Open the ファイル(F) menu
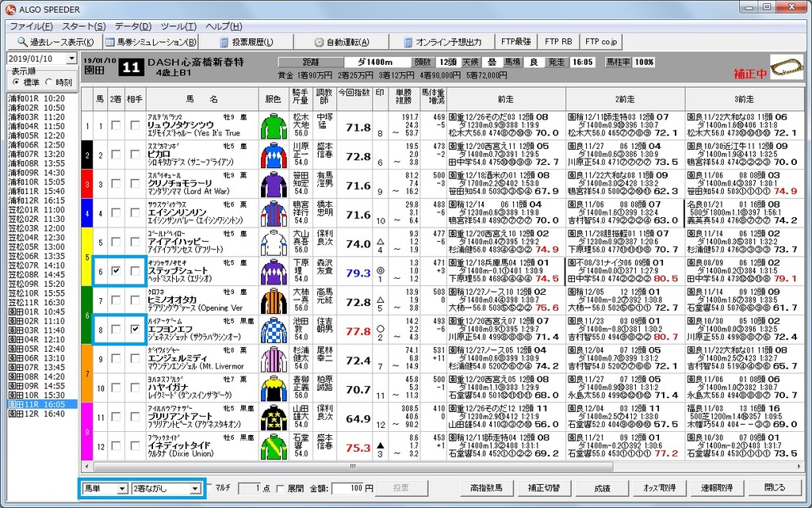The height and width of the screenshot is (508, 812). (x=31, y=26)
